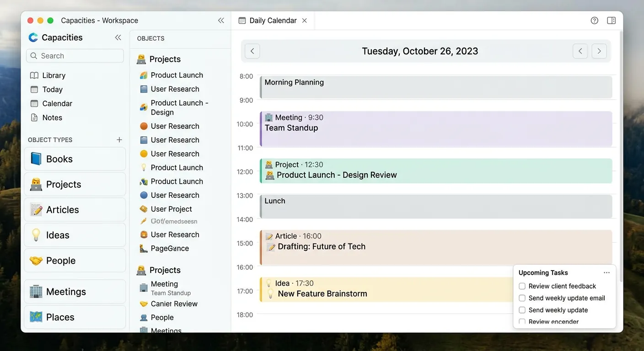The height and width of the screenshot is (351, 644).
Task: Select Today in the sidebar
Action: pyautogui.click(x=52, y=90)
